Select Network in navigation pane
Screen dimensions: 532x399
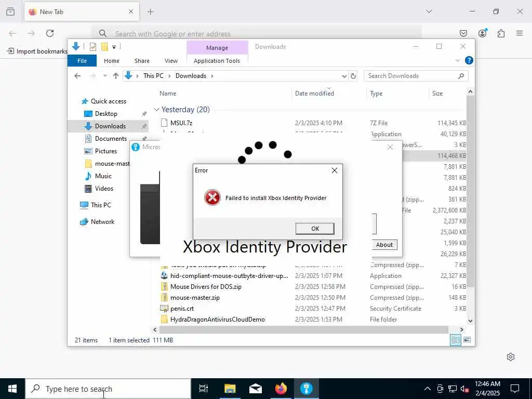coord(102,221)
